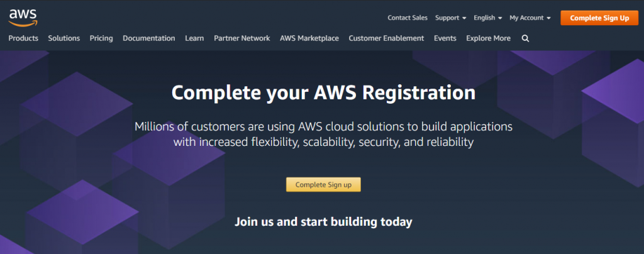Open the Products menu
The height and width of the screenshot is (254, 644).
click(23, 38)
